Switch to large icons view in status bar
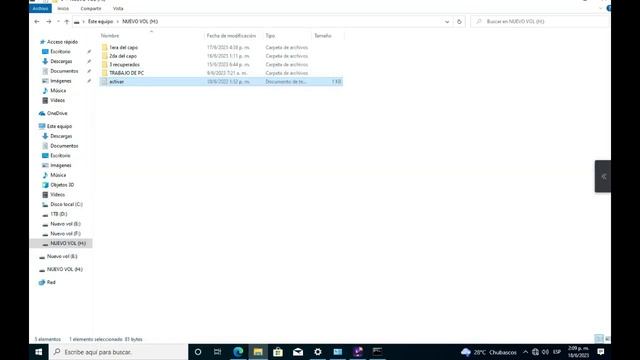The height and width of the screenshot is (360, 640). click(x=607, y=339)
